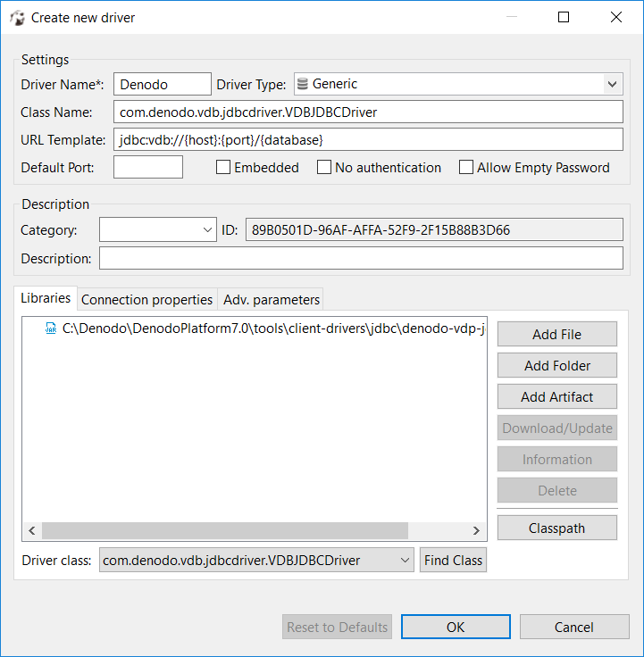Click the Default Port field
This screenshot has height=657, width=644.
[148, 167]
